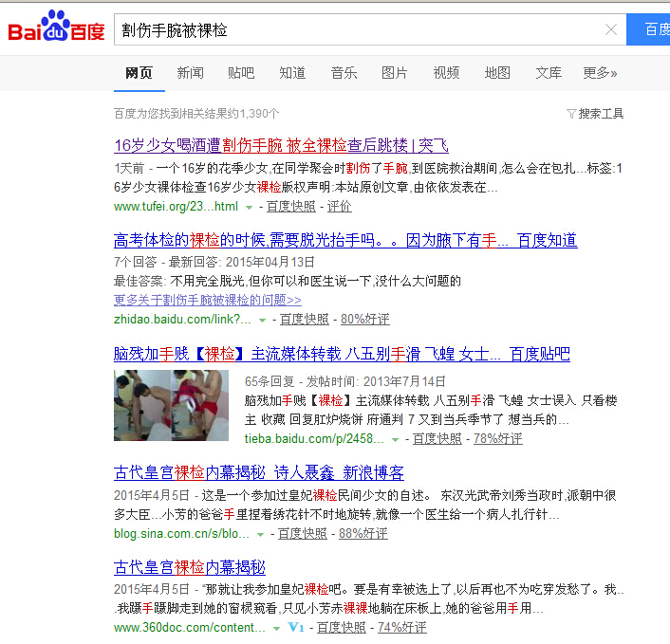Click the 88%好评 rating link
670x644 pixels.
coord(363,534)
